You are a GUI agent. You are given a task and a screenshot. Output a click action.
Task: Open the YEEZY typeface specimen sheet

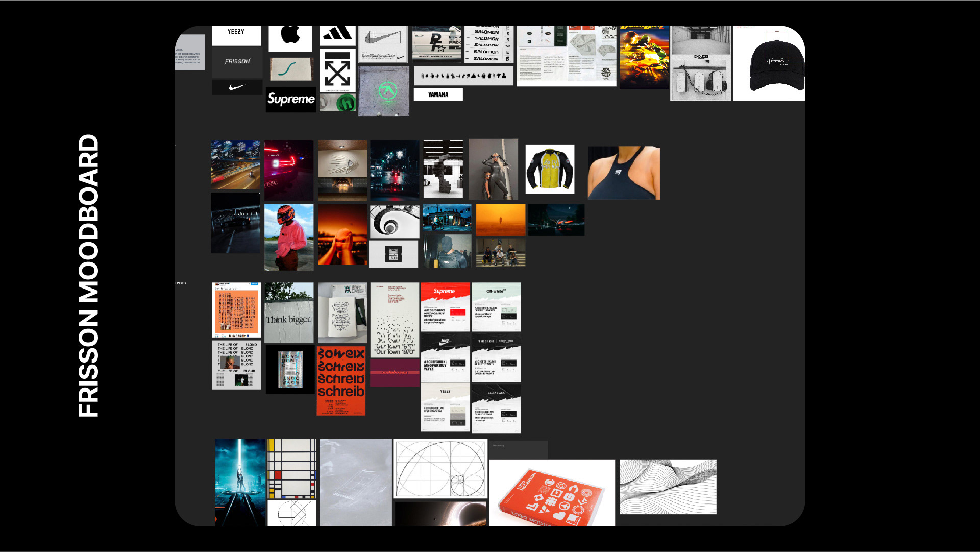click(x=446, y=407)
